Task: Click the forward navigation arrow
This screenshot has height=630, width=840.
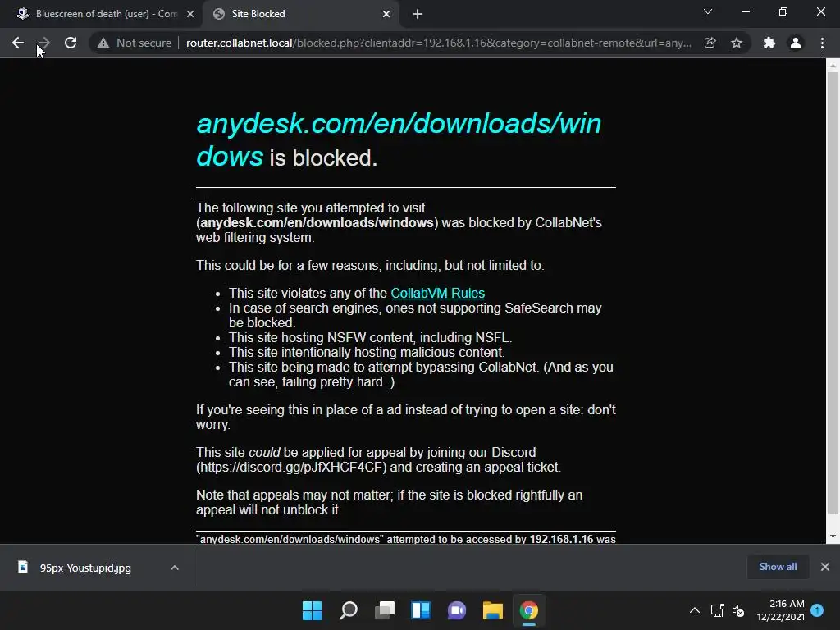Action: tap(44, 43)
